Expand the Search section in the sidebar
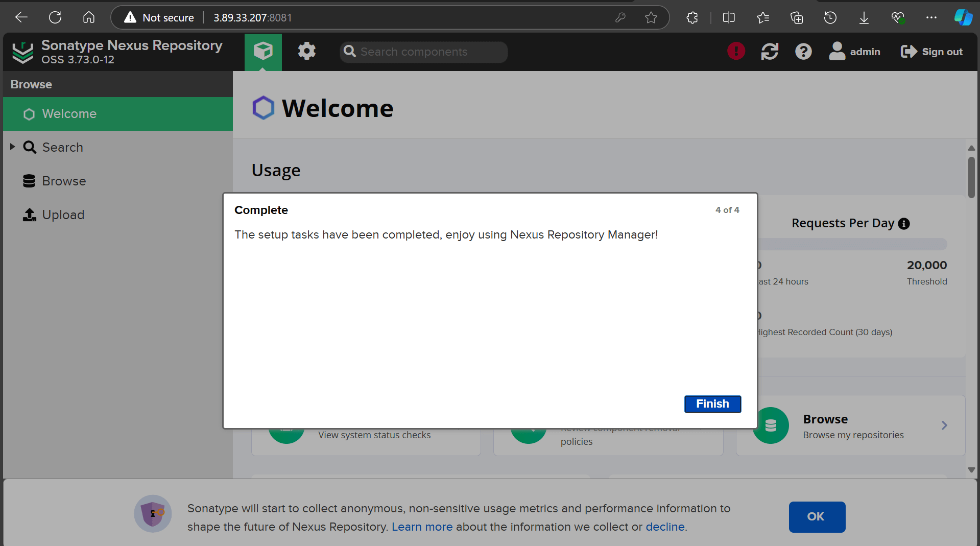Viewport: 980px width, 546px height. pos(12,147)
